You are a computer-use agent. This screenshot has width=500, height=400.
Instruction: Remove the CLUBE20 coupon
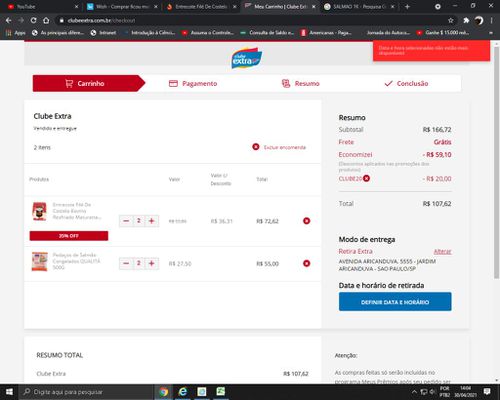pos(366,178)
